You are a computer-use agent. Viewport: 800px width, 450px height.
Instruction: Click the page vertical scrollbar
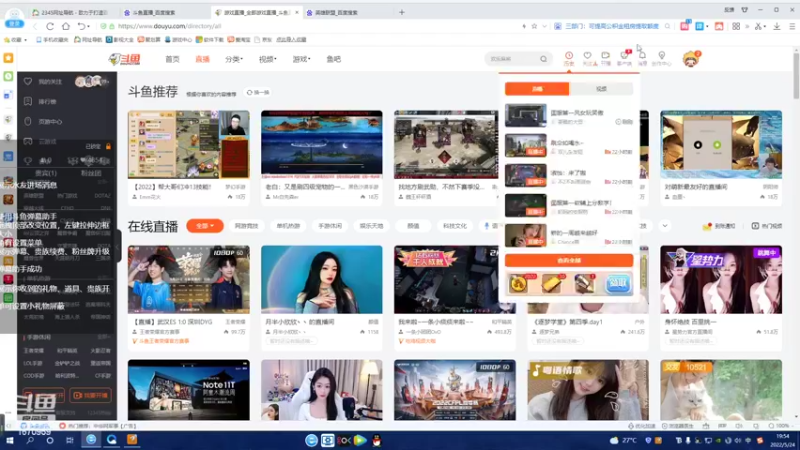796,74
